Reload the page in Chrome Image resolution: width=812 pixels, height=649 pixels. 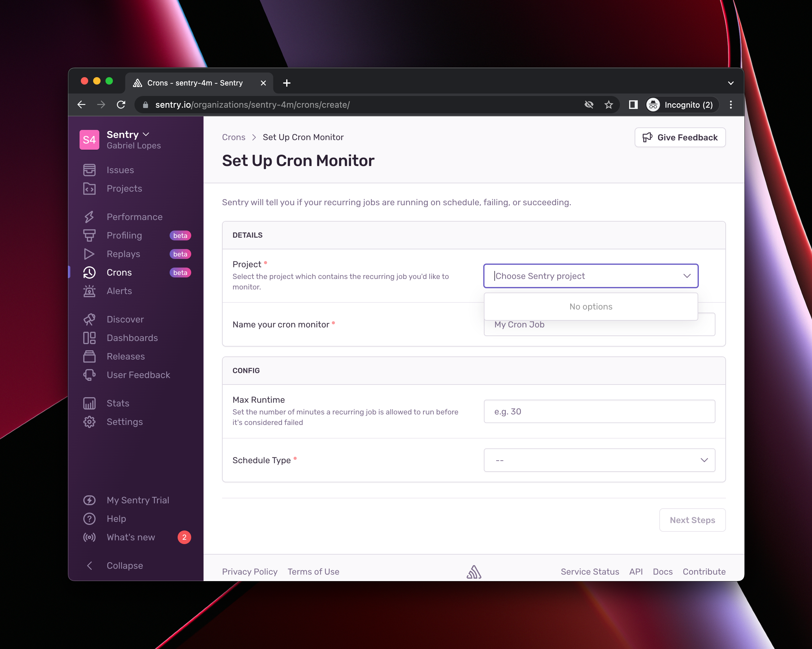click(121, 105)
